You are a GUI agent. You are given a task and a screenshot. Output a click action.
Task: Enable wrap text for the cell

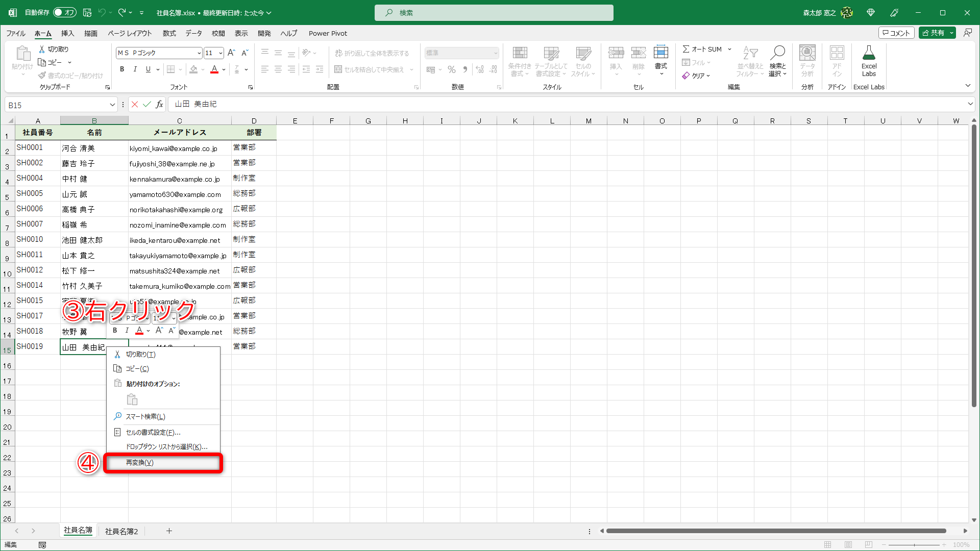coord(373,53)
